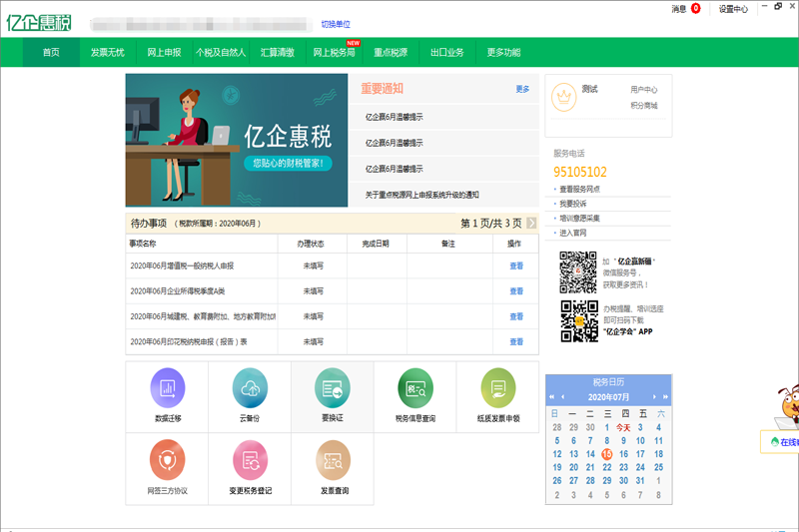Viewport: 799px width, 532px height.
Task: Click the 亿企惠税 logo
Action: (39, 23)
